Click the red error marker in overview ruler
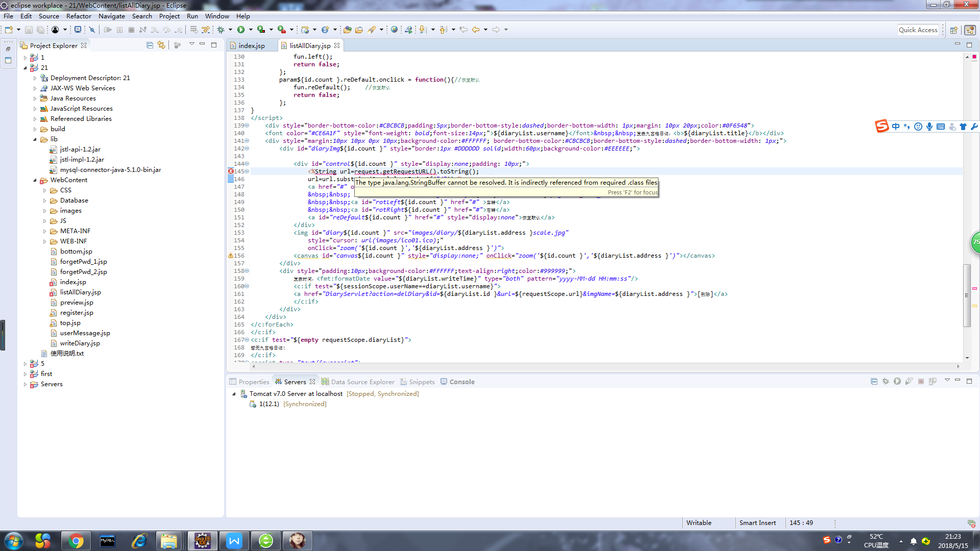 point(974,288)
